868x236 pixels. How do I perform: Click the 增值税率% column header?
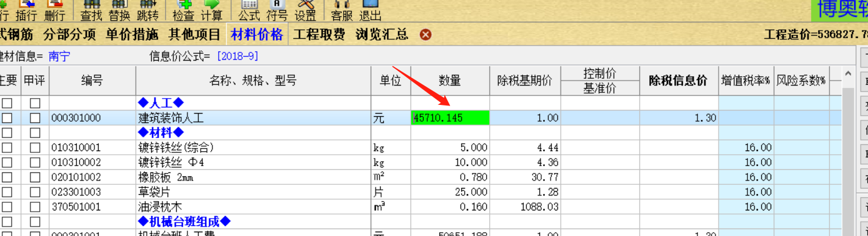coord(746,81)
